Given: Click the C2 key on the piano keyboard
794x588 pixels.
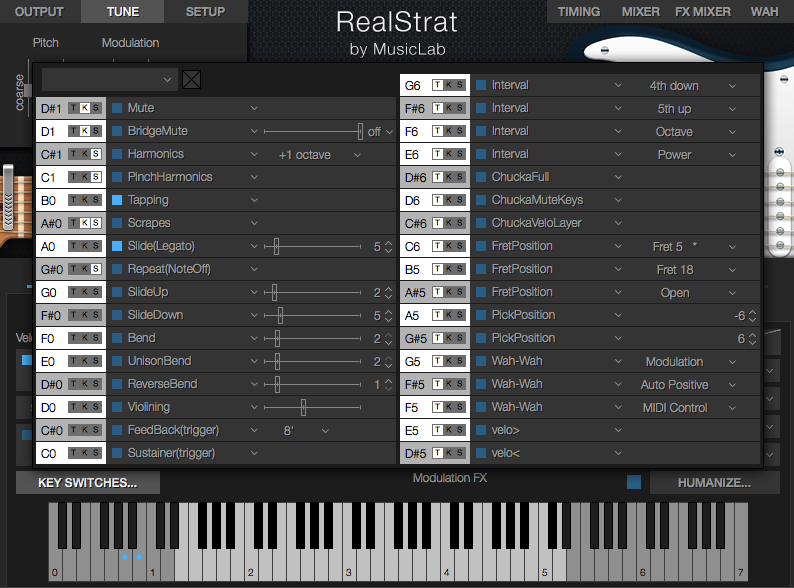Looking at the screenshot, I should click(x=251, y=567).
